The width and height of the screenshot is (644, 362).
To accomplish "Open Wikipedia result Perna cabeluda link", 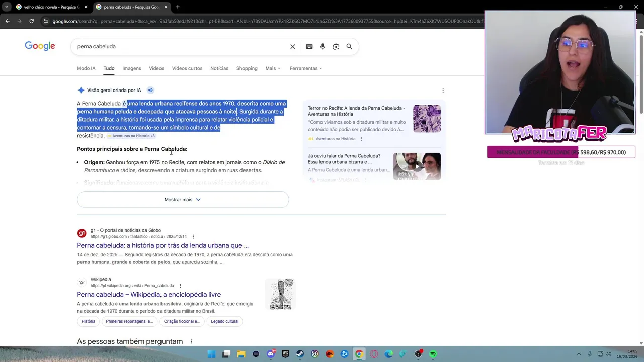I will click(149, 295).
